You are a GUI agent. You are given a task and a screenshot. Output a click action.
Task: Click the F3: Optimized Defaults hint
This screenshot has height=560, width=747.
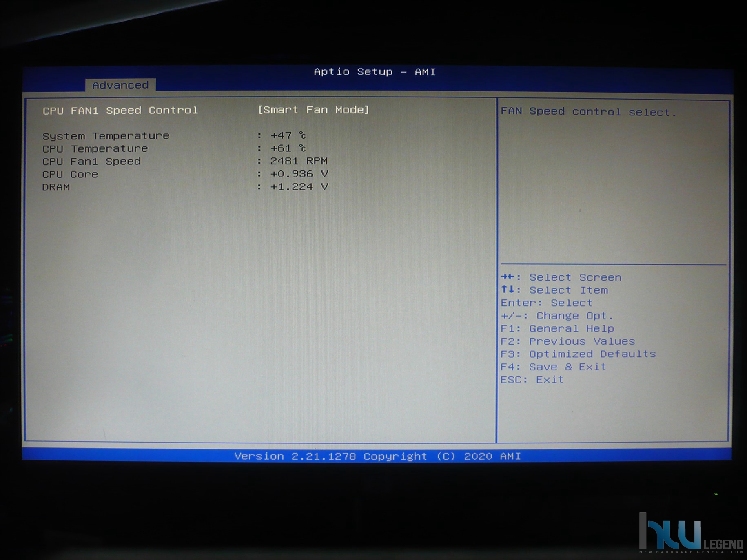click(578, 354)
